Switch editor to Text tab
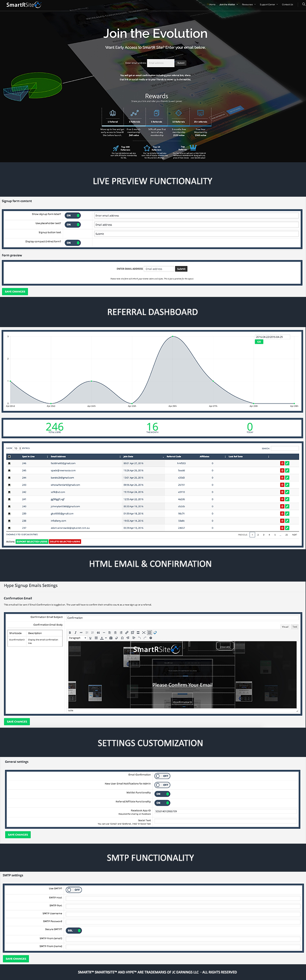The image size is (306, 980). tap(295, 627)
